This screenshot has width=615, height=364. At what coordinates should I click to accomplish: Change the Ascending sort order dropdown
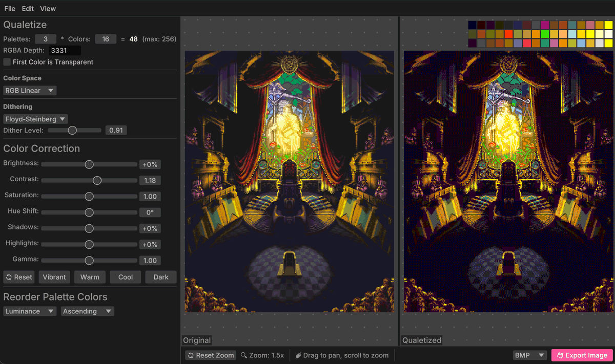(x=87, y=311)
